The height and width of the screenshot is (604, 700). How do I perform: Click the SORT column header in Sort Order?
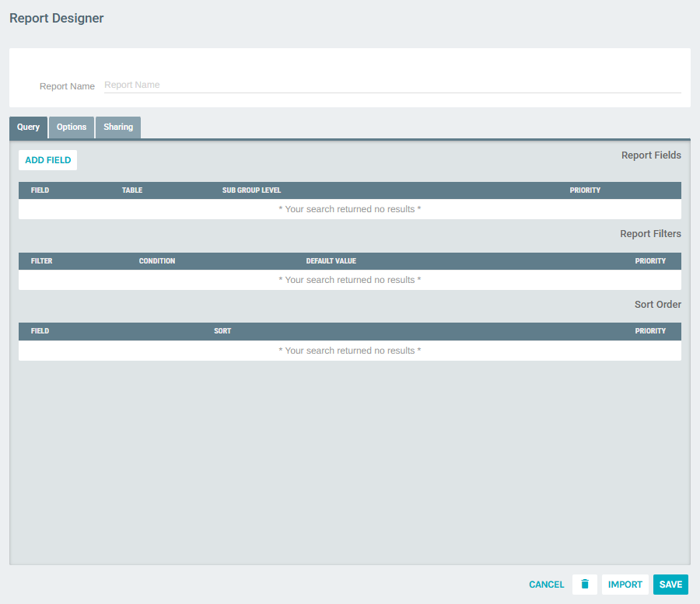pos(222,330)
